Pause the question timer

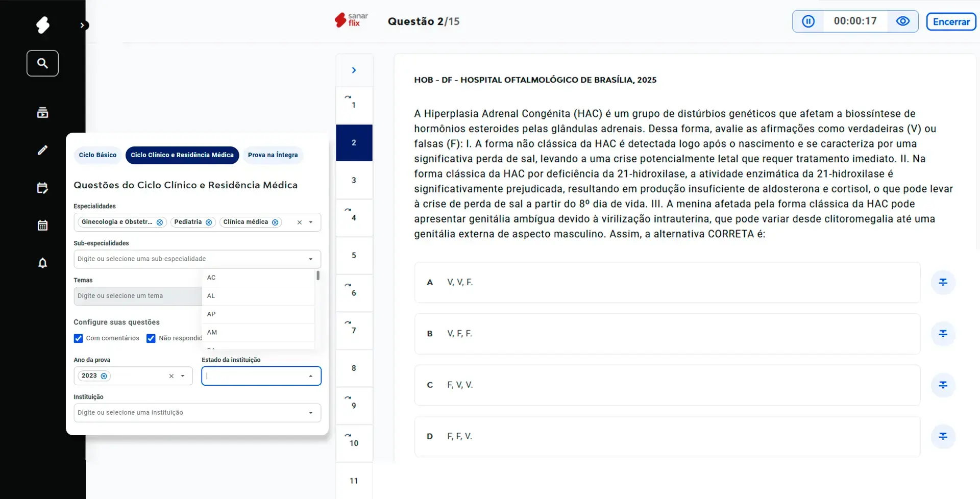click(808, 21)
